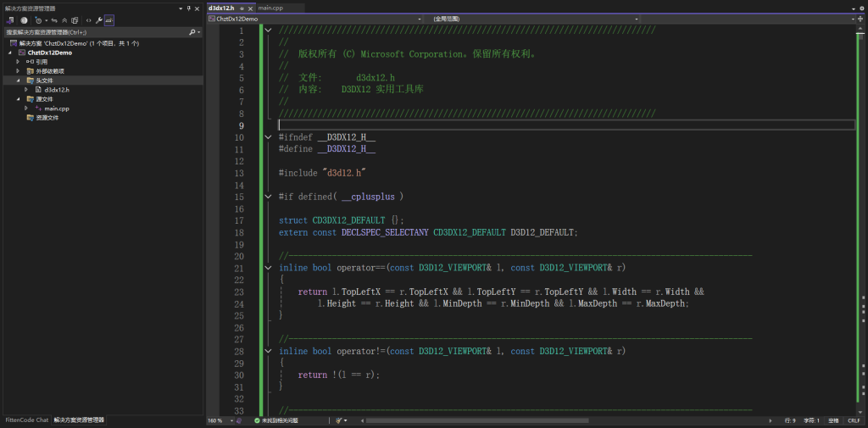Toggle the preview selected items button

pyautogui.click(x=109, y=19)
